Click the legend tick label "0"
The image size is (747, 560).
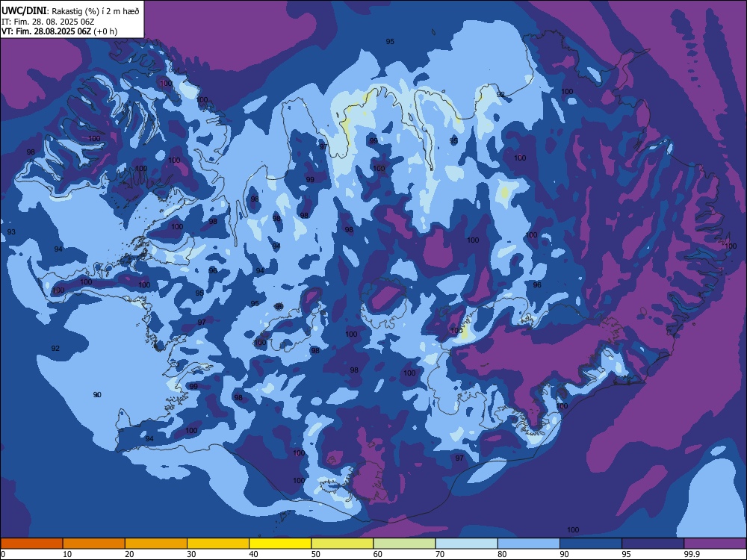3,554
